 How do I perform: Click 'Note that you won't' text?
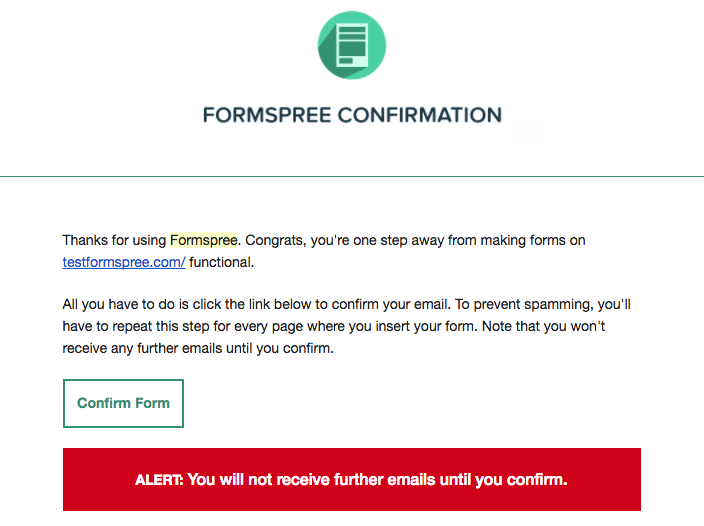[x=544, y=326]
